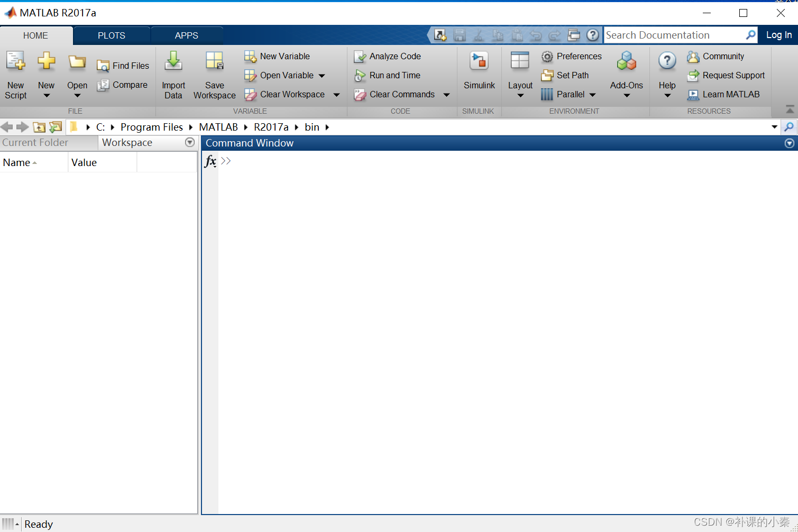Image resolution: width=798 pixels, height=532 pixels.
Task: Click the Help question mark icon in the ribbon
Action: pos(667,61)
